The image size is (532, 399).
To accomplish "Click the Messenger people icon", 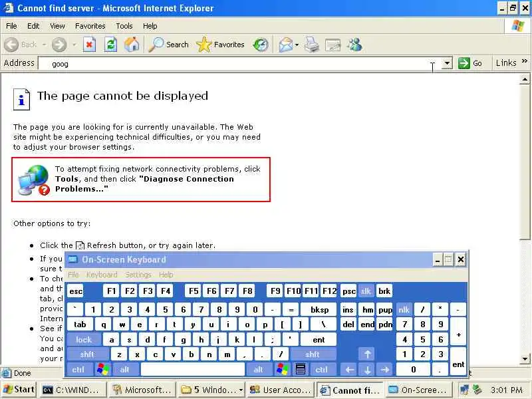I will [x=355, y=45].
